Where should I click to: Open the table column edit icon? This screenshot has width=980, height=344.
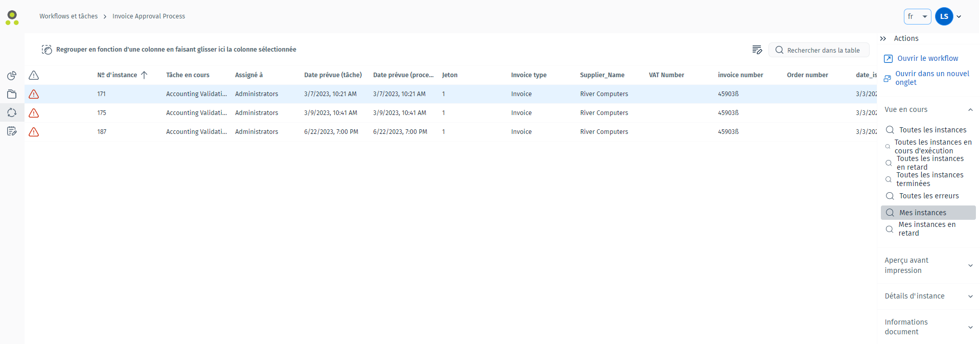[757, 50]
